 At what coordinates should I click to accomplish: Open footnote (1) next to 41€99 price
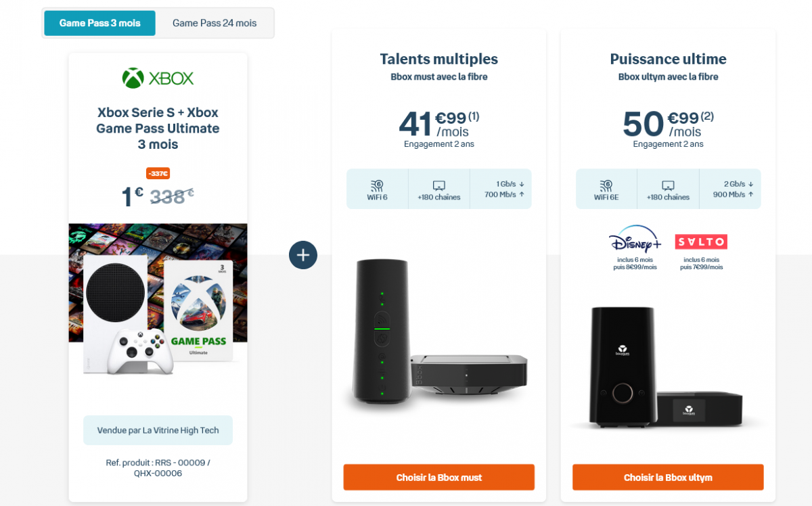tap(474, 116)
